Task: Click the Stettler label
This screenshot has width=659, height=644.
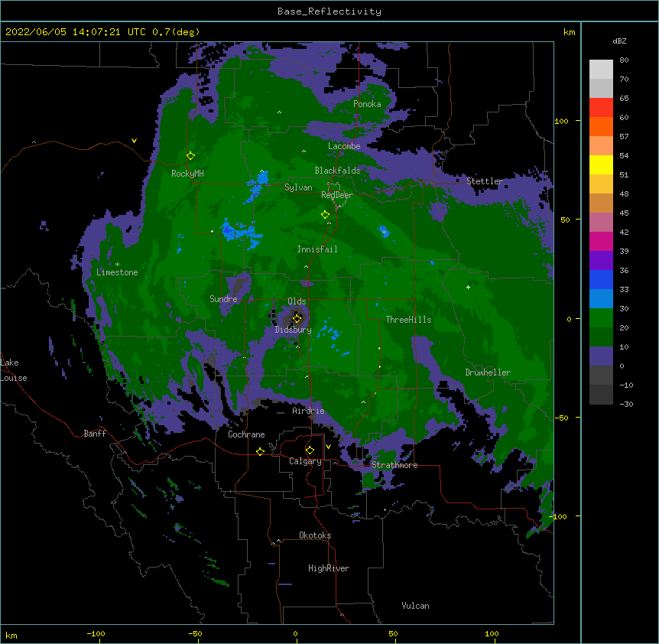Action: 485,181
